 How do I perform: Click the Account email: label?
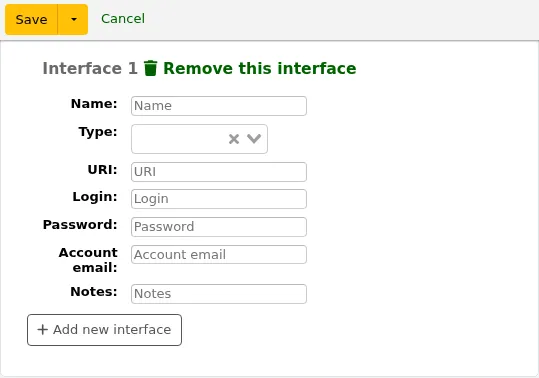(88, 260)
